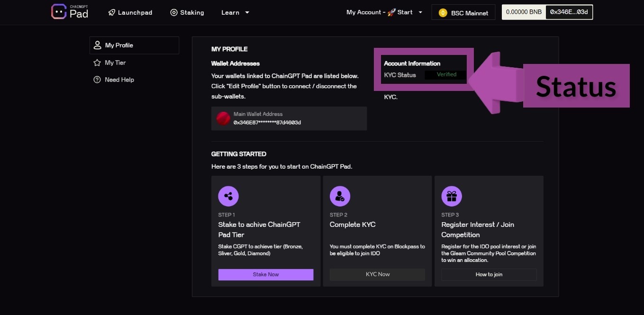The height and width of the screenshot is (315, 644).
Task: Click the ChainGPT Pad logo
Action: [x=69, y=12]
